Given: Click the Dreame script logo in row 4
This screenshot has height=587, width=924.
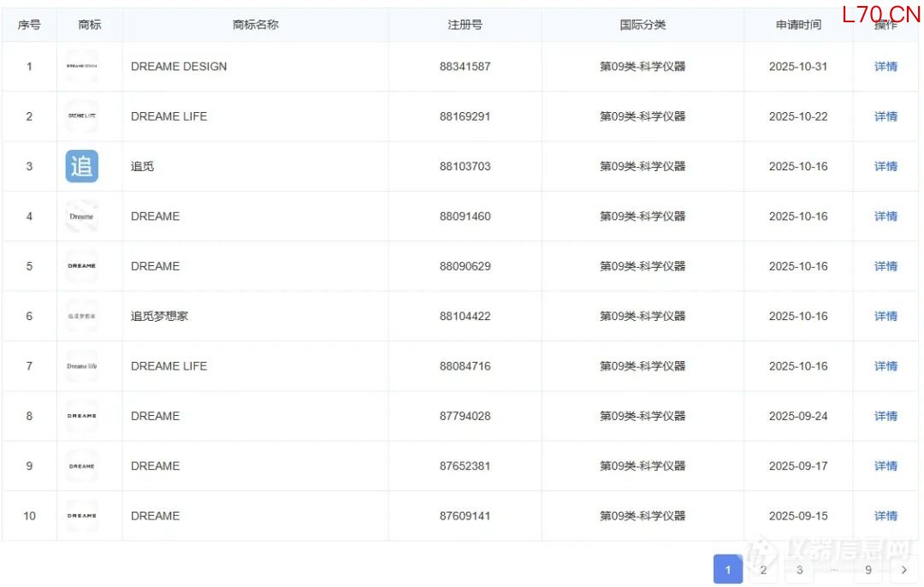Looking at the screenshot, I should pyautogui.click(x=82, y=216).
